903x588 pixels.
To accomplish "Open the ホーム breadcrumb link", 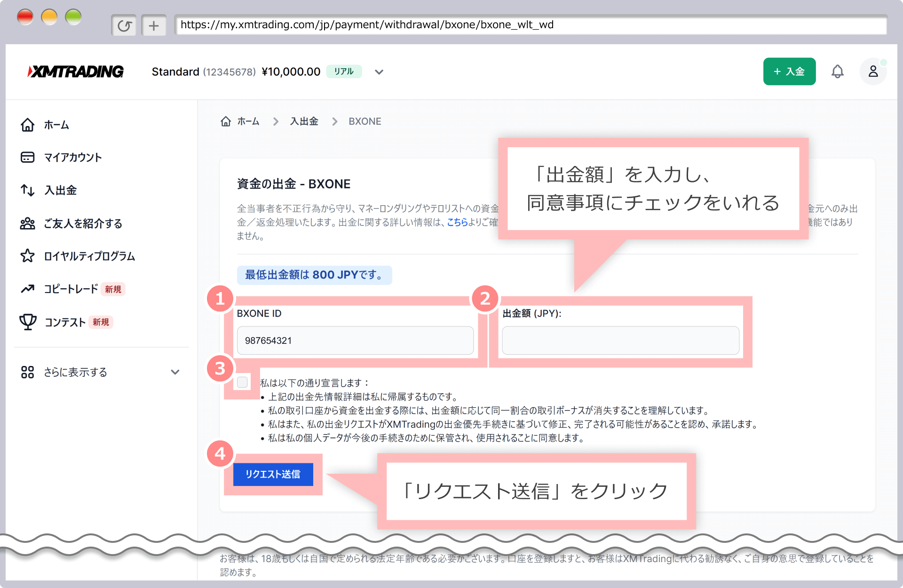I will pos(248,121).
